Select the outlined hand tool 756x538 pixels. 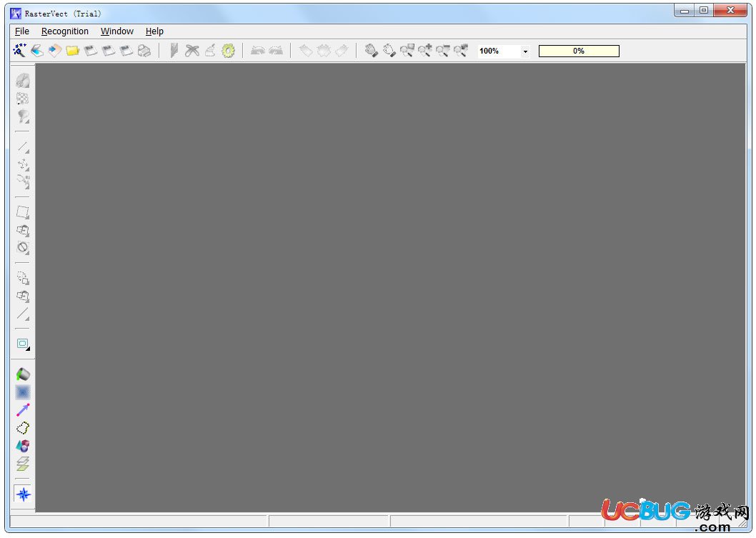389,50
